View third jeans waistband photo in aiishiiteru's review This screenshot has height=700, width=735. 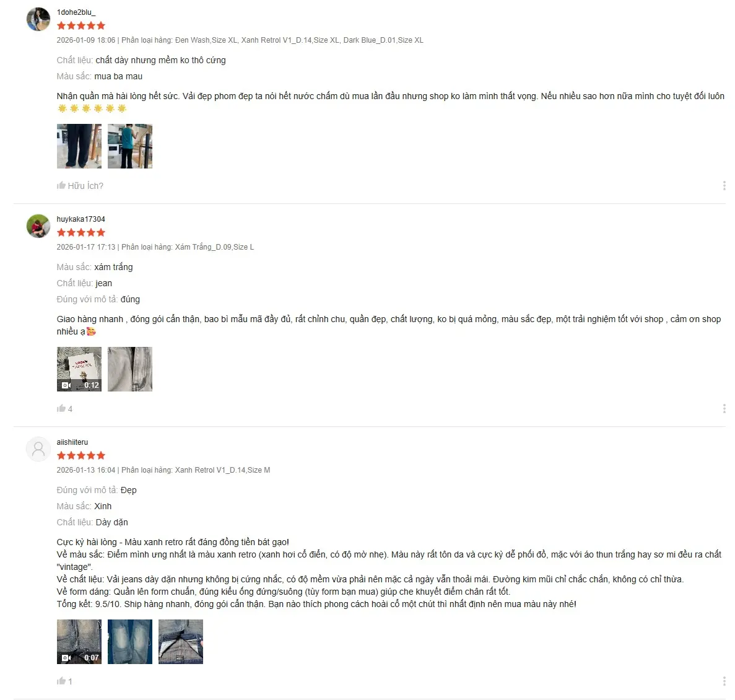[x=180, y=641]
